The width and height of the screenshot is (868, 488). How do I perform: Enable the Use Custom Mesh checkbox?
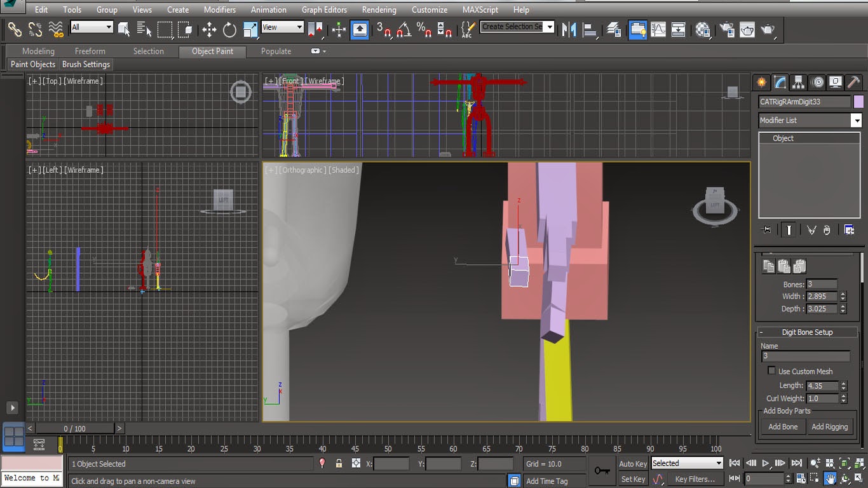771,371
